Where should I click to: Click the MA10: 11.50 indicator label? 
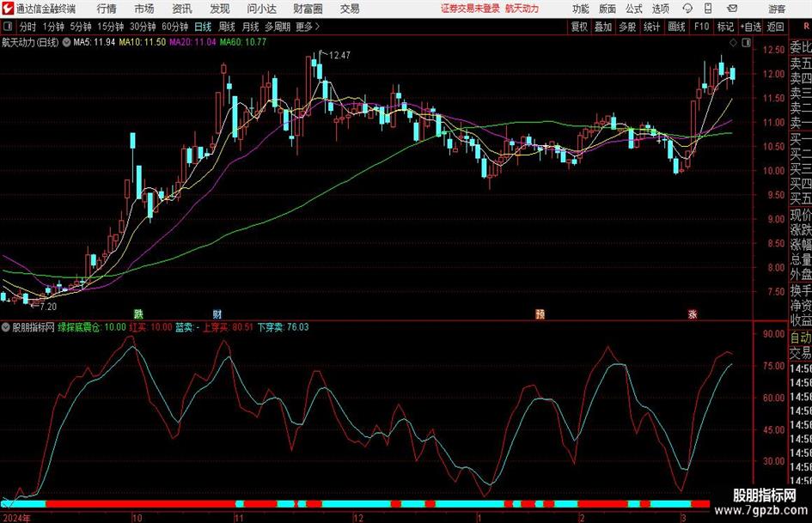(x=143, y=42)
